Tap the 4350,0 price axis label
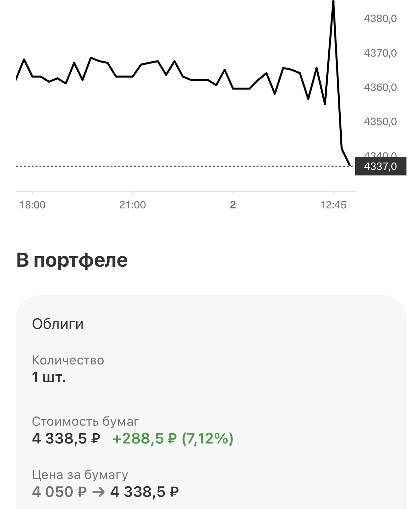420x509 pixels. point(380,121)
